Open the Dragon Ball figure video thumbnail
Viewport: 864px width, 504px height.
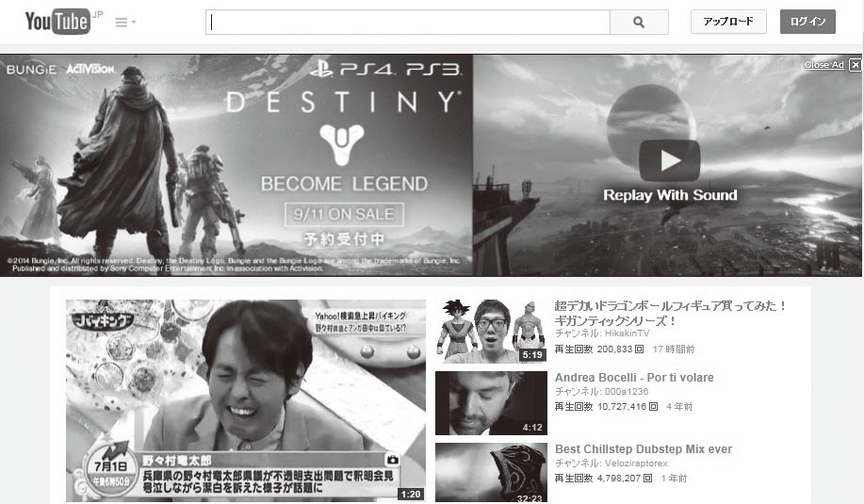pyautogui.click(x=491, y=331)
